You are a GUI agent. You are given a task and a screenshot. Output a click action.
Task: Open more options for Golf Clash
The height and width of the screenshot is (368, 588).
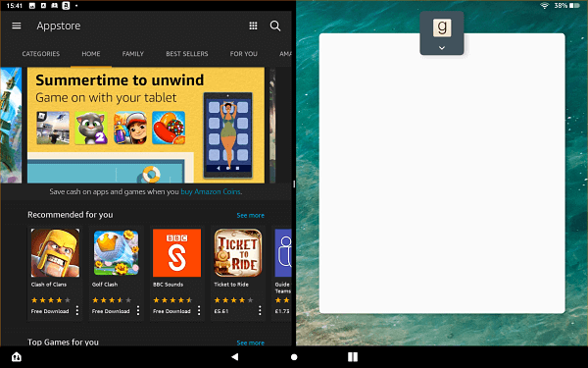point(138,310)
